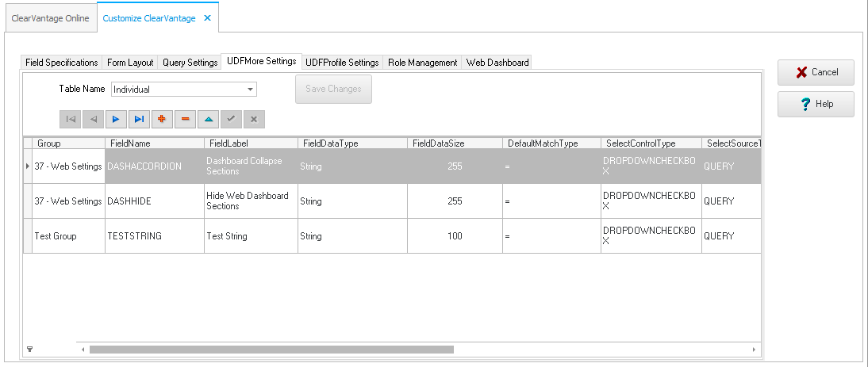Insert new record with red plus
The image size is (868, 367).
point(162,119)
